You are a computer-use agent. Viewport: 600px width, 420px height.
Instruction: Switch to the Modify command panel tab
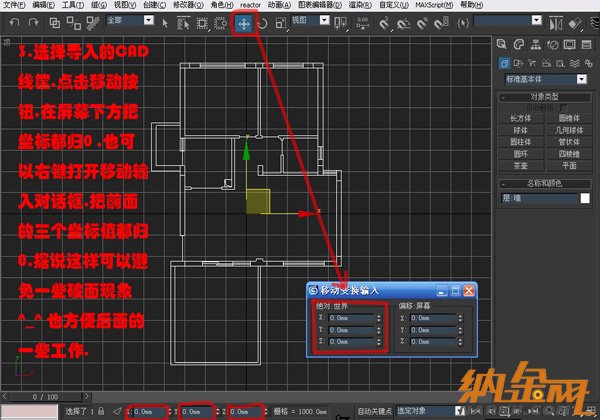518,44
